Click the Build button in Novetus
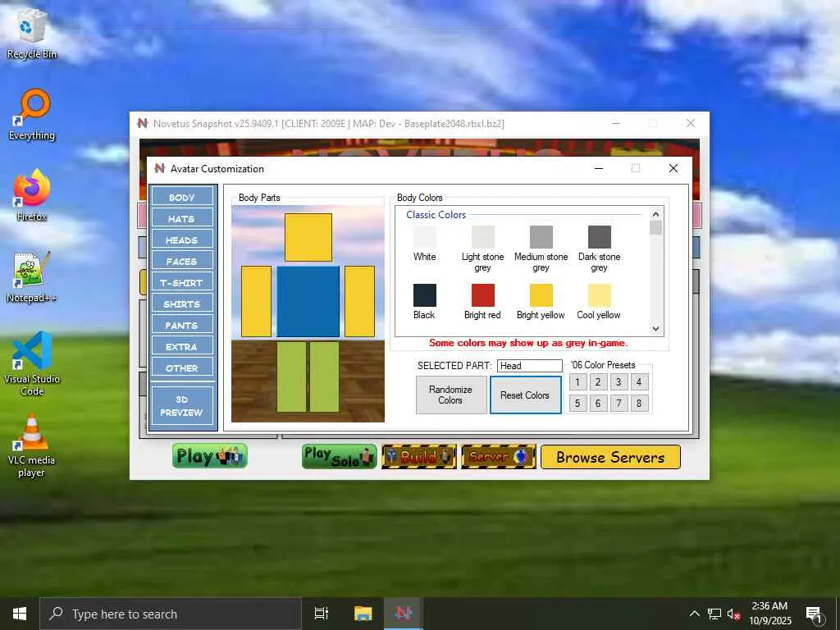Viewport: 840px width, 630px height. click(419, 456)
